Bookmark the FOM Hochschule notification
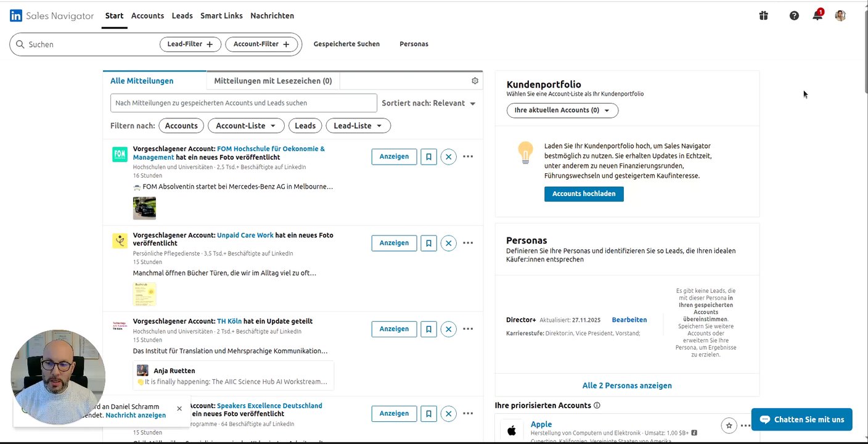The width and height of the screenshot is (868, 444). (428, 157)
